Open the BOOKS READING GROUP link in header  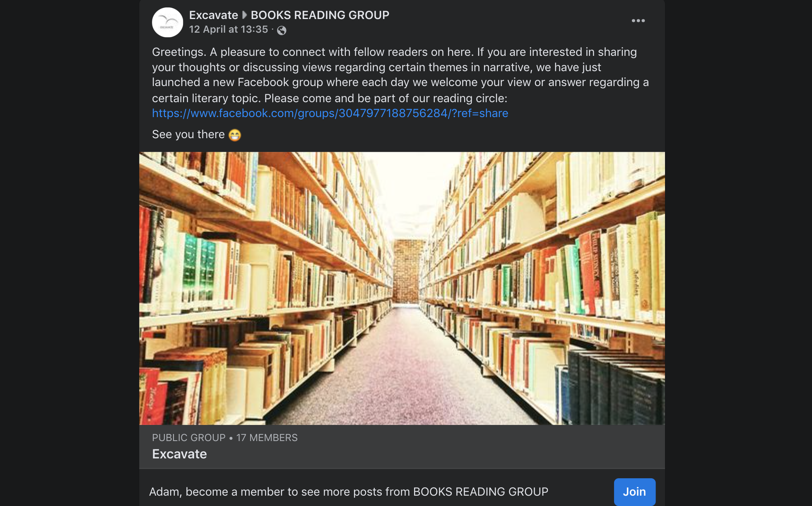320,15
